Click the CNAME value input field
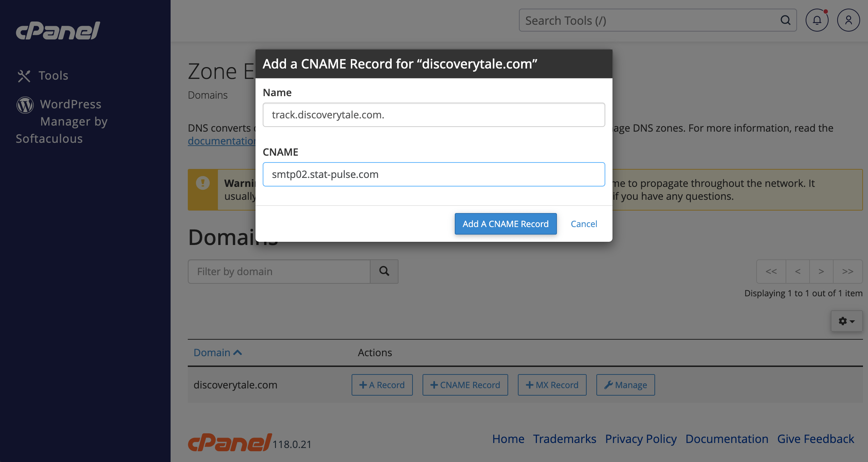Image resolution: width=868 pixels, height=462 pixels. [434, 174]
